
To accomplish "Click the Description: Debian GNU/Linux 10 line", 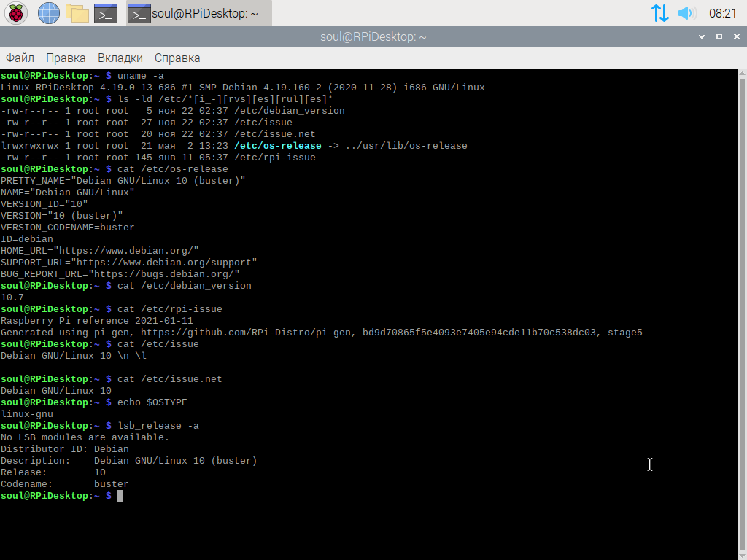I will click(128, 461).
